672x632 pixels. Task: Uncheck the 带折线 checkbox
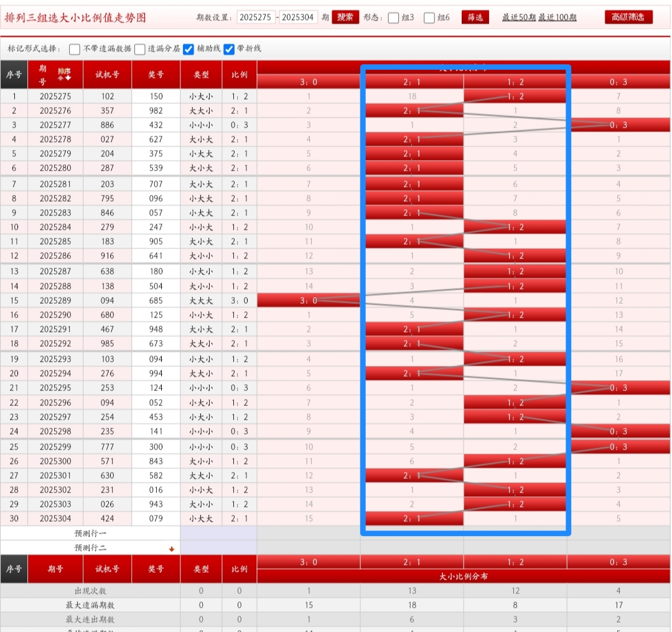click(x=229, y=49)
